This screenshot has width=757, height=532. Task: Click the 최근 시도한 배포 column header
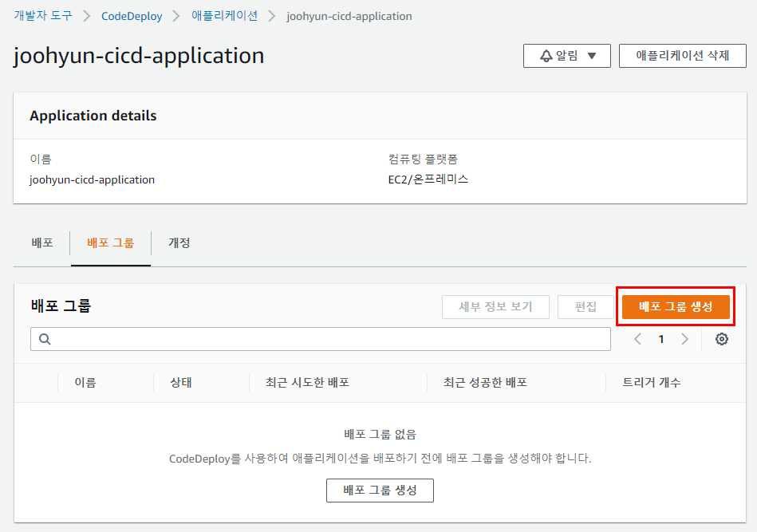click(x=307, y=382)
